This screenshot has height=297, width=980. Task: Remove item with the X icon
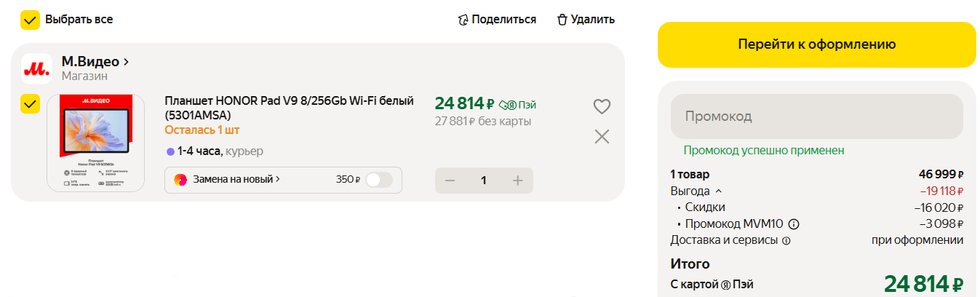(602, 136)
